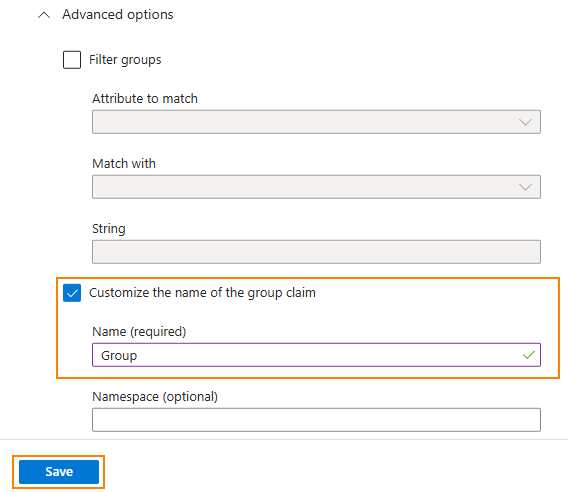Open the Match with combo box
568x492 pixels.
[316, 187]
